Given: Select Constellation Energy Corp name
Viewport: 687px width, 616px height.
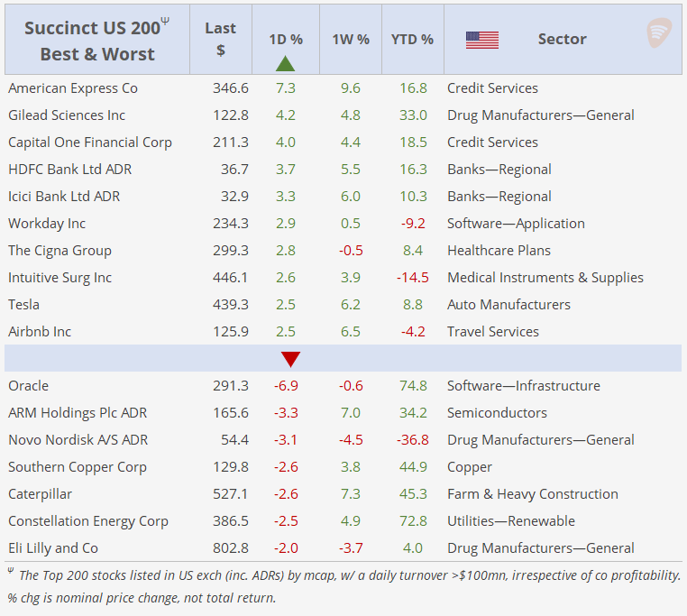Looking at the screenshot, I should coord(88,521).
